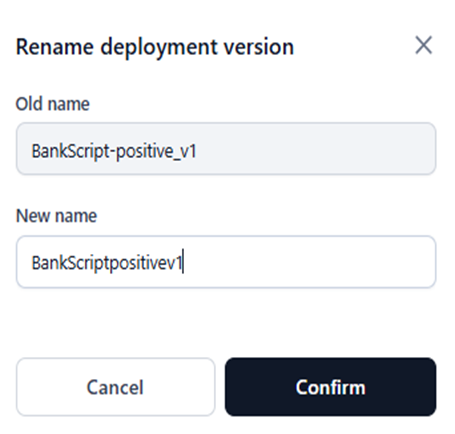The width and height of the screenshot is (455, 434).
Task: Place cursor after 'v1' in New name
Action: pyautogui.click(x=183, y=263)
